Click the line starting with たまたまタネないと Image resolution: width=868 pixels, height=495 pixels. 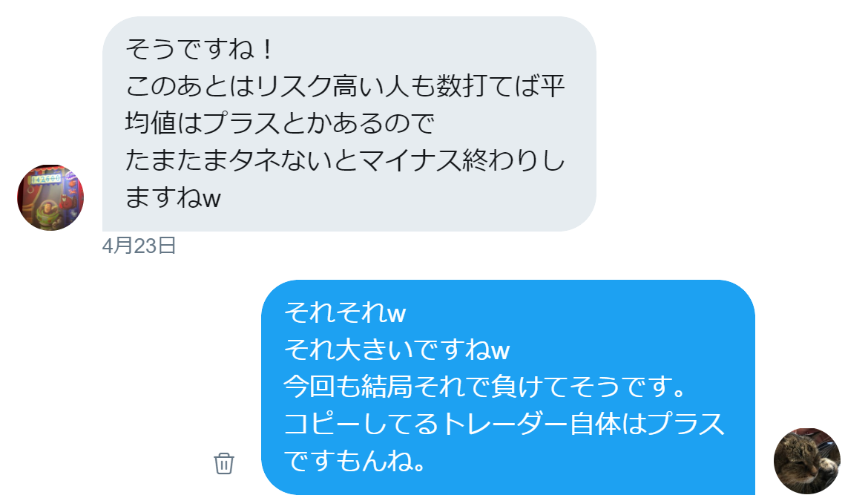coord(346,160)
